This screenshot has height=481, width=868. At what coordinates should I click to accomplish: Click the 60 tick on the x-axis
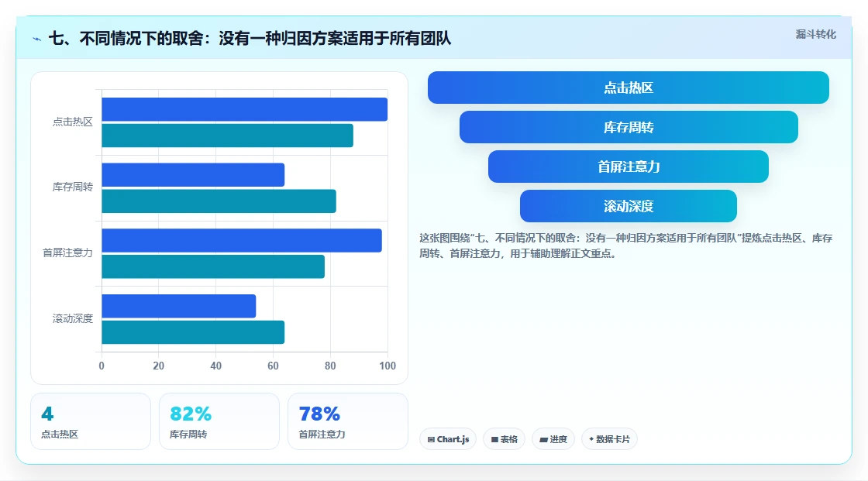(273, 366)
